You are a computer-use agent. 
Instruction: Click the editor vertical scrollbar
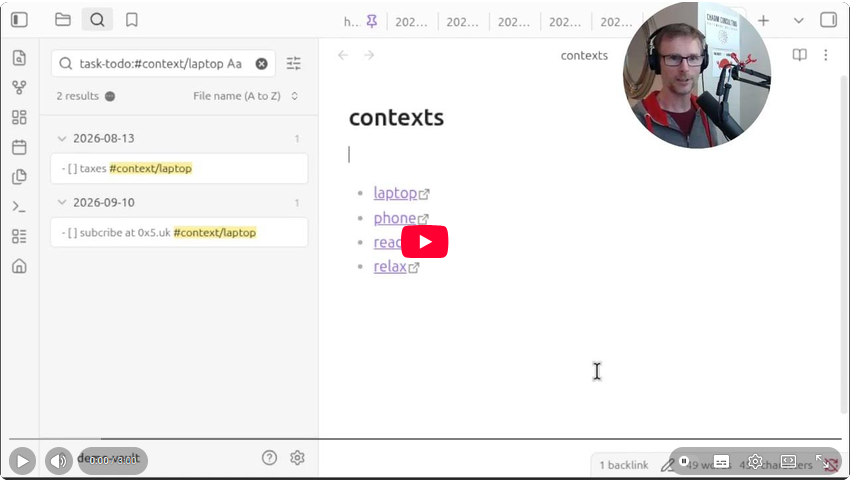(x=844, y=244)
